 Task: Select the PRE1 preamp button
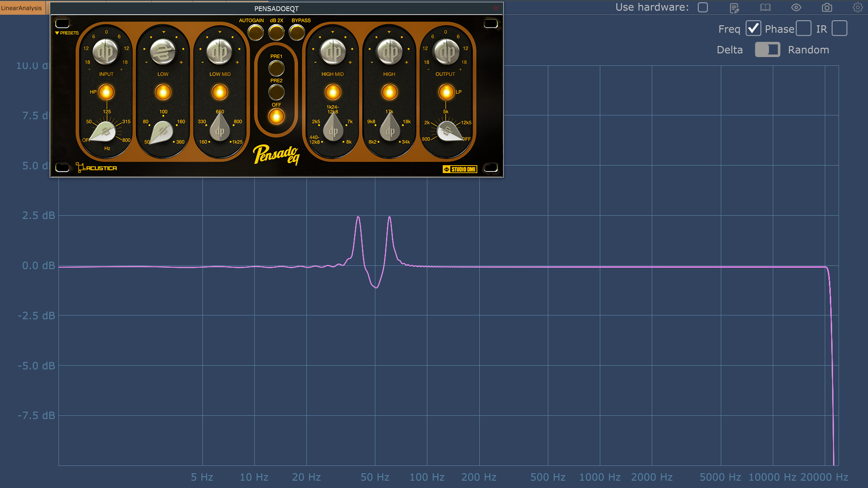click(276, 68)
